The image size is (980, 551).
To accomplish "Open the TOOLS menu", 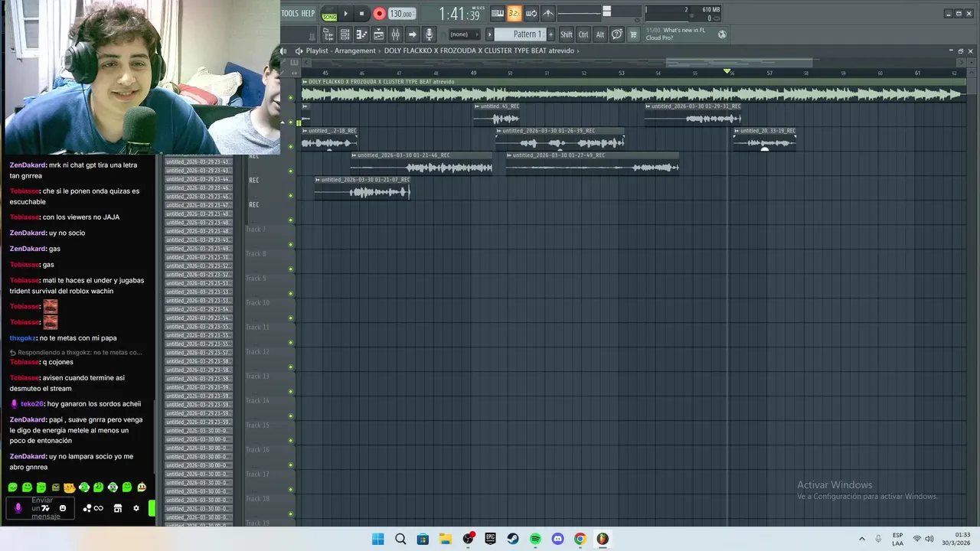I will (289, 13).
